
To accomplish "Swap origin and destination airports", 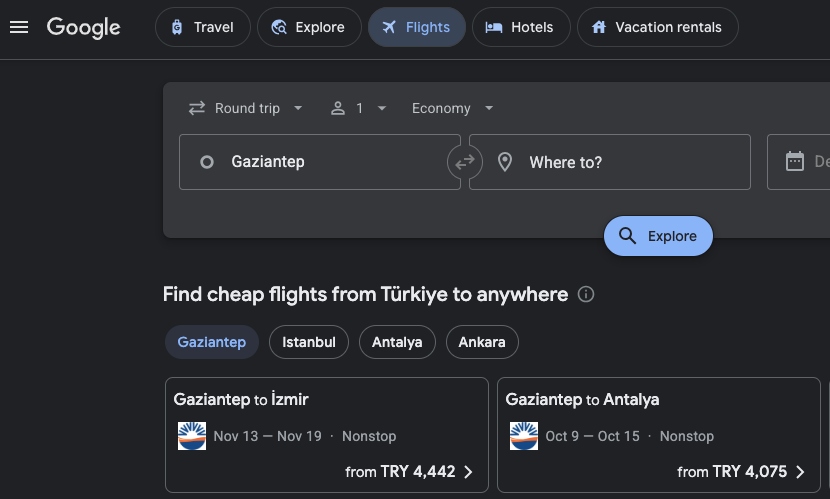I will tap(465, 162).
